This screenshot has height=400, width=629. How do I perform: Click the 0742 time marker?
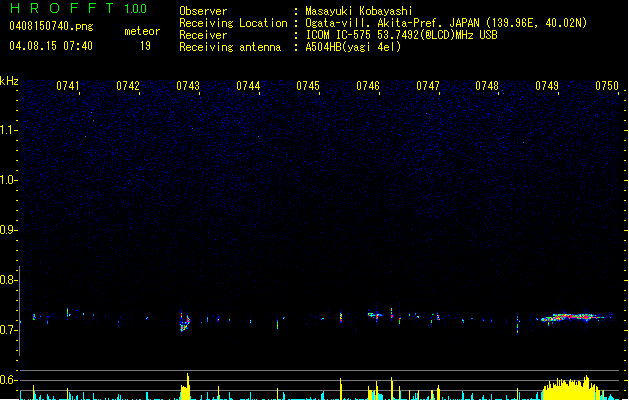[128, 86]
